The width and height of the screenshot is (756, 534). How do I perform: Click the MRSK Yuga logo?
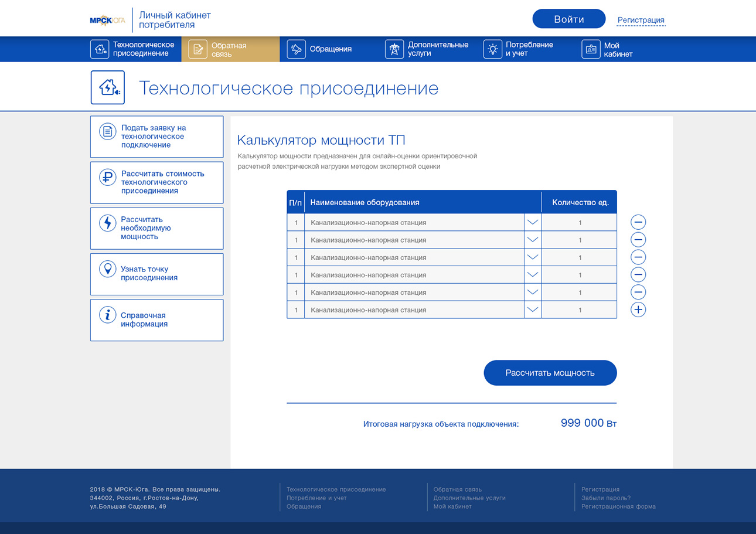[107, 20]
